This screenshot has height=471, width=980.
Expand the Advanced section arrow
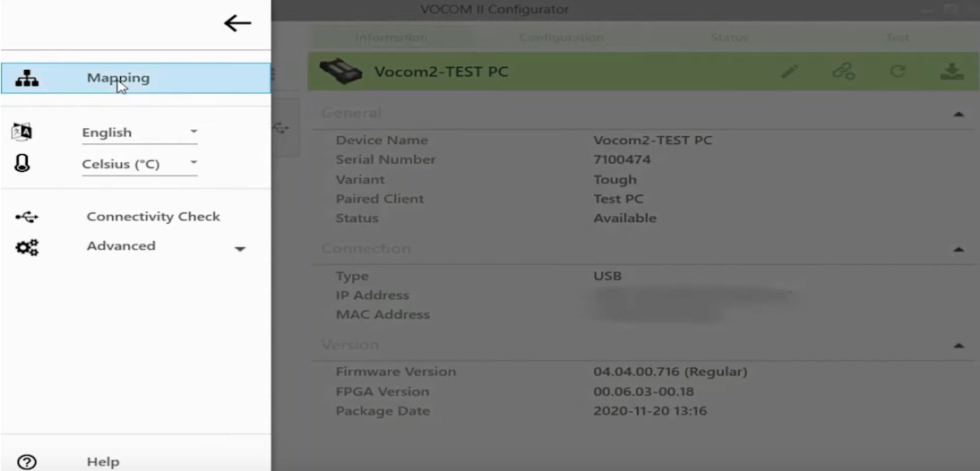click(240, 249)
